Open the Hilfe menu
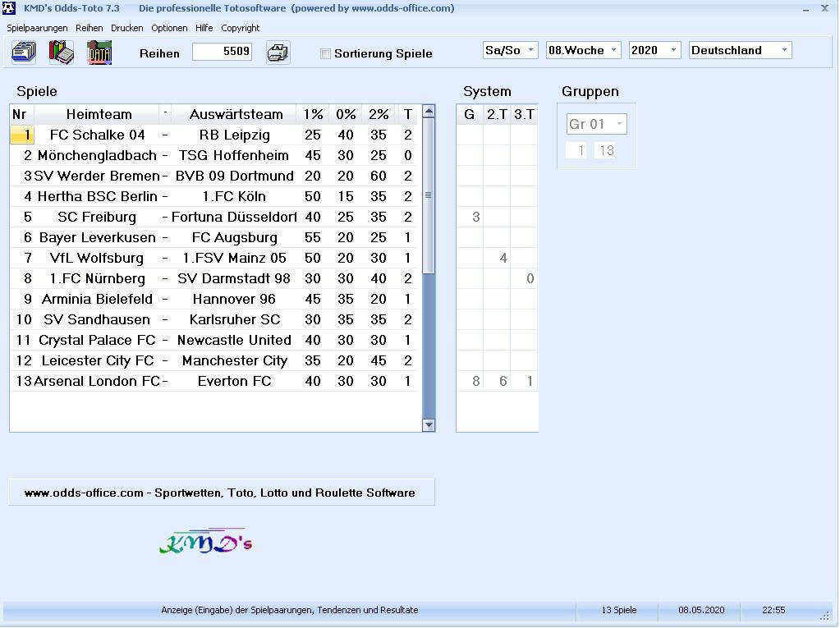This screenshot has height=628, width=840. tap(204, 28)
